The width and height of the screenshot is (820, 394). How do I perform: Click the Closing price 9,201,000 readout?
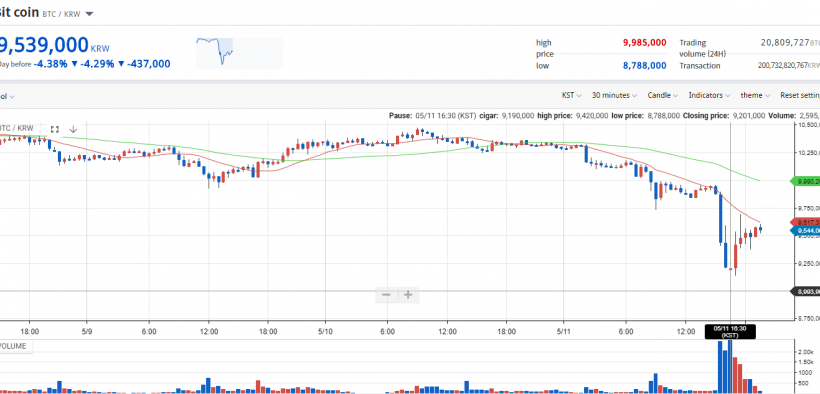(x=724, y=116)
